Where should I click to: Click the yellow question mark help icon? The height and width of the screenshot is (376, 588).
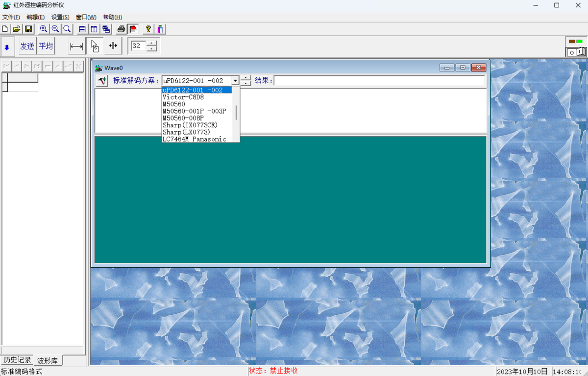[148, 29]
